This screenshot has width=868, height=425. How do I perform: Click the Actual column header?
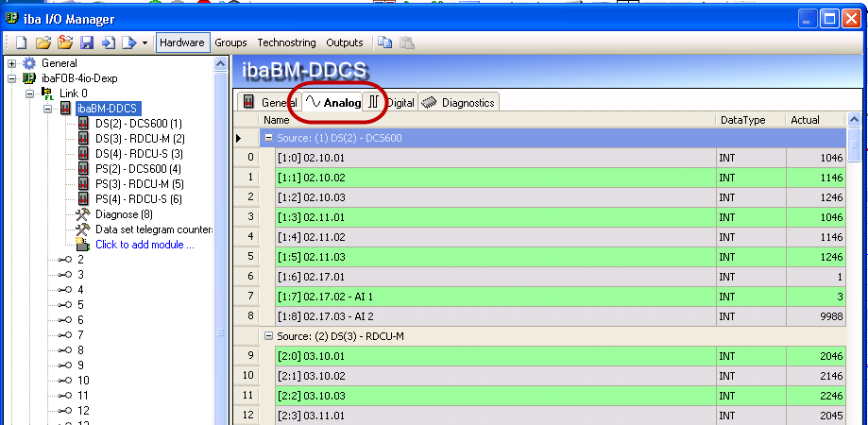click(815, 120)
